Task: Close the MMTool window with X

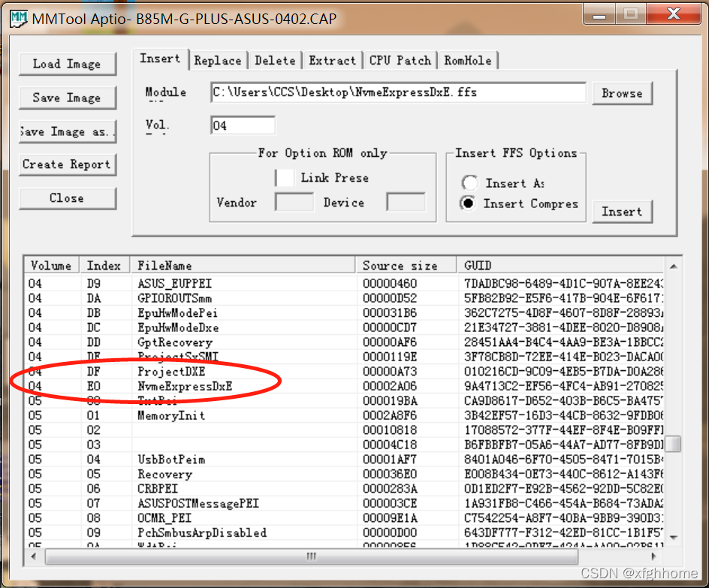Action: coord(674,14)
